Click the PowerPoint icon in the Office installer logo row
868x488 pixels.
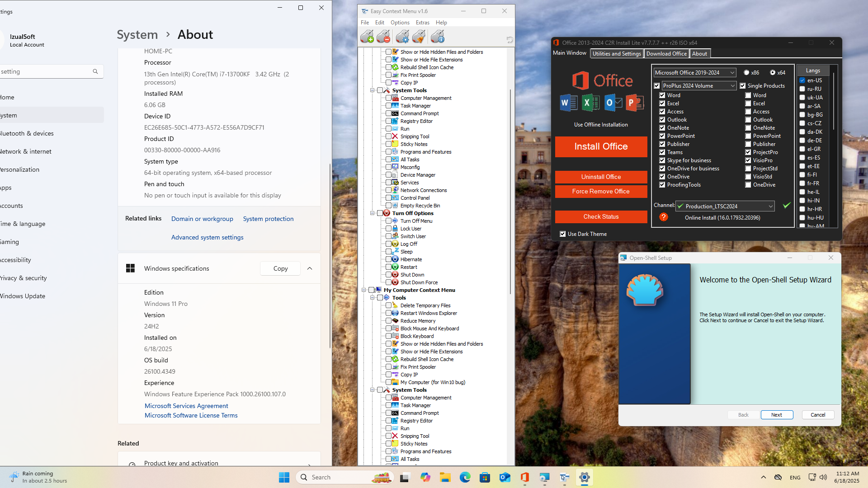[x=634, y=103]
